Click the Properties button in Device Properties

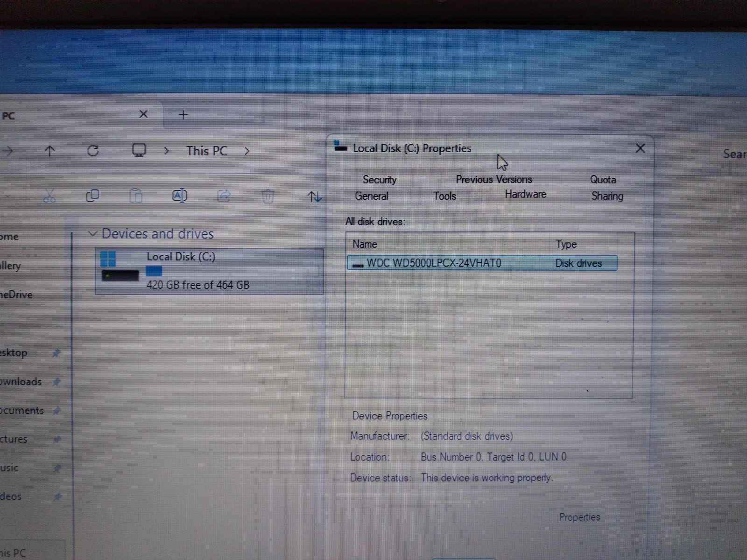579,517
